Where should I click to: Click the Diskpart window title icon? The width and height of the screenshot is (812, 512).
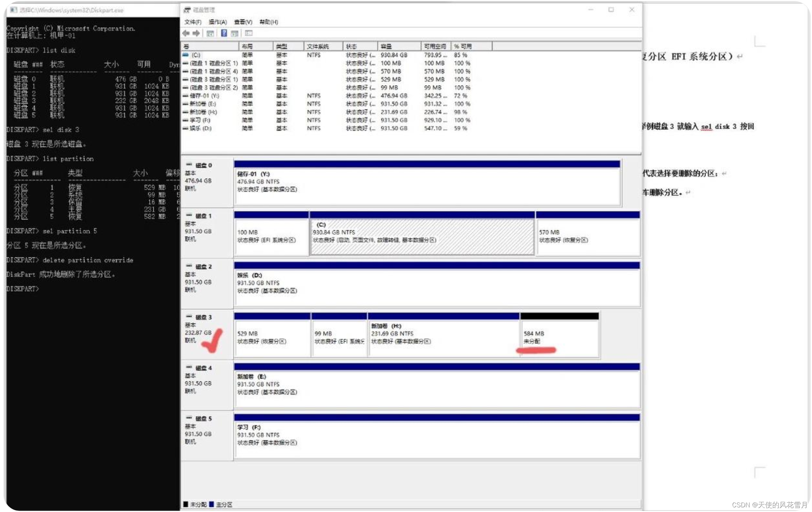tap(14, 10)
